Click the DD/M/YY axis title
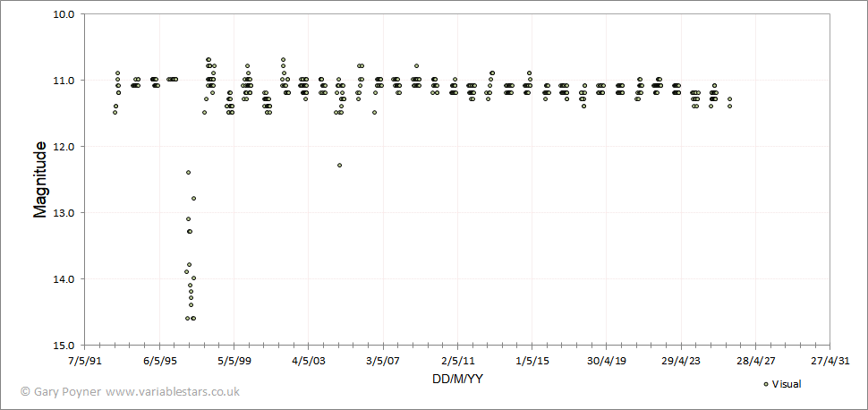The image size is (868, 410). 456,380
